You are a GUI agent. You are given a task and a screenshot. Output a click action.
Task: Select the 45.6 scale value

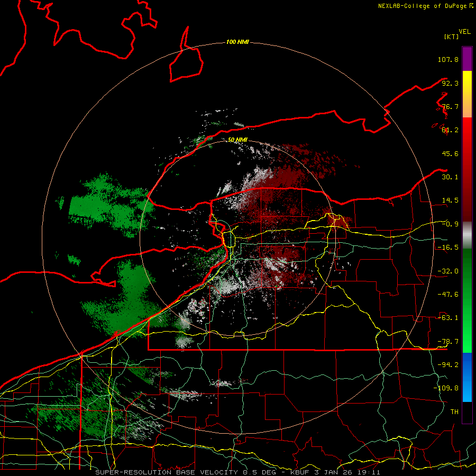[x=450, y=153]
